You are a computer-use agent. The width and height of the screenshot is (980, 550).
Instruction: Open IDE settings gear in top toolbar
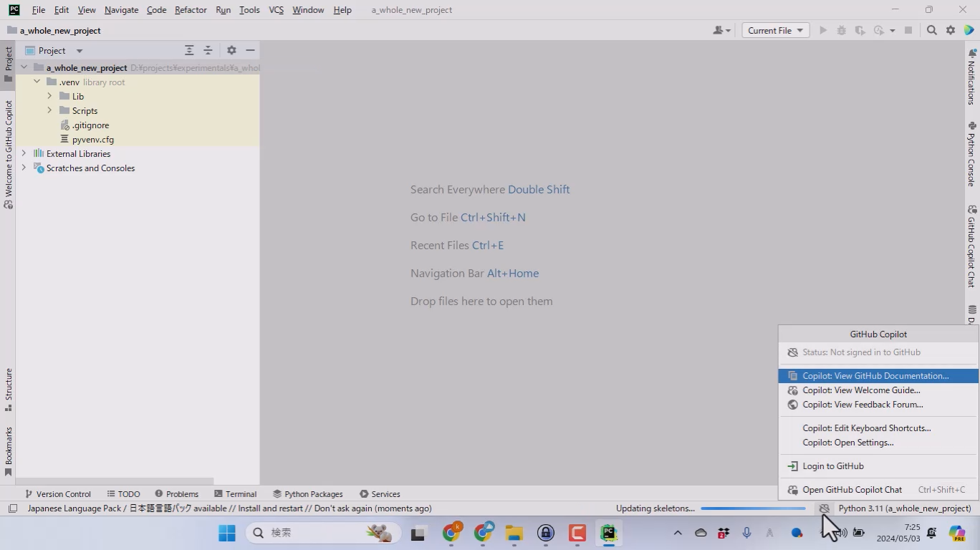(x=951, y=30)
